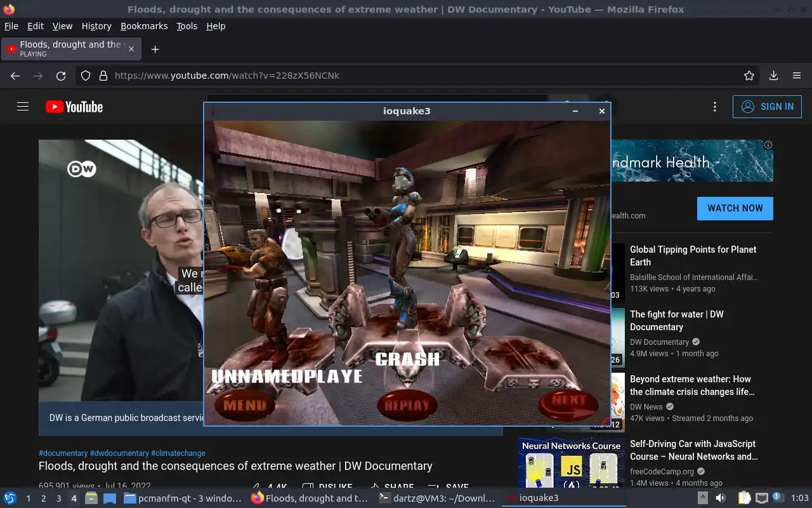
Task: Switch to workspace 4
Action: point(74,498)
